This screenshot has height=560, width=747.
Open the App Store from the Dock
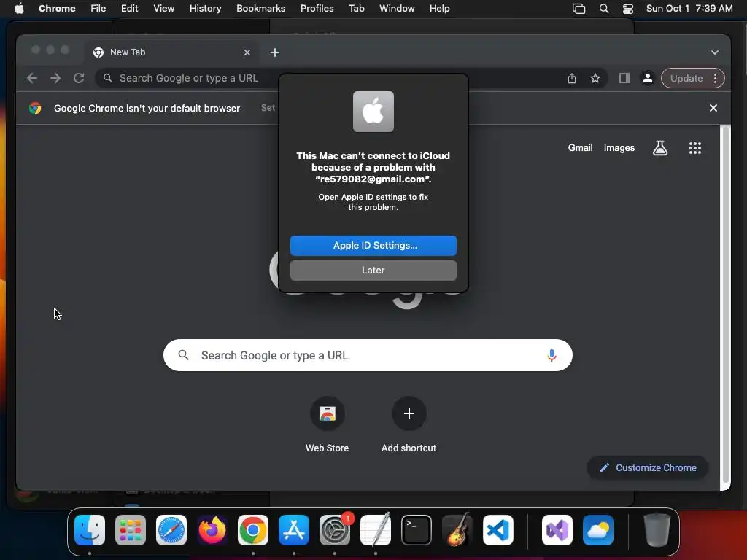tap(294, 530)
